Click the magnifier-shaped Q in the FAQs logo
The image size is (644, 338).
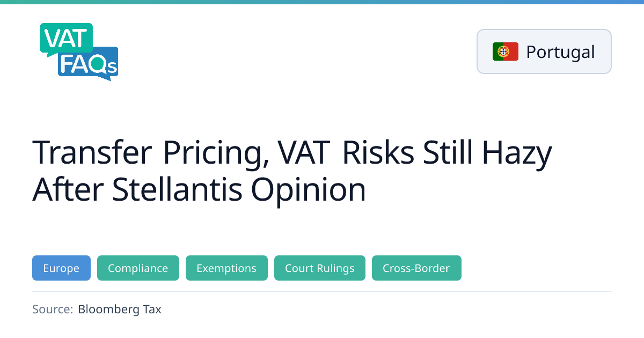[98, 64]
